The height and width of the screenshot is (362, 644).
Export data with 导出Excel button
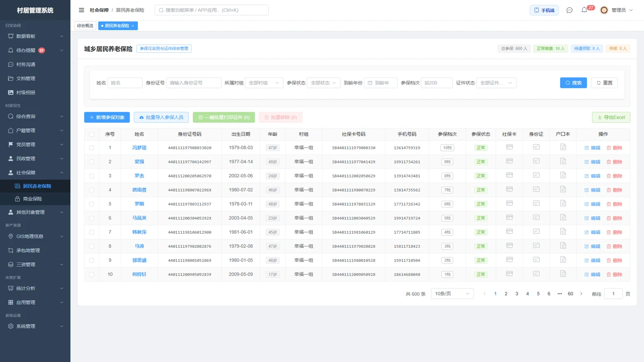(x=611, y=117)
